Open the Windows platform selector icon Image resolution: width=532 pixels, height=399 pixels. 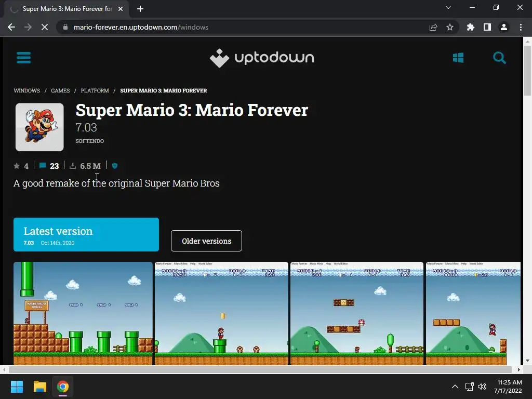coord(458,58)
